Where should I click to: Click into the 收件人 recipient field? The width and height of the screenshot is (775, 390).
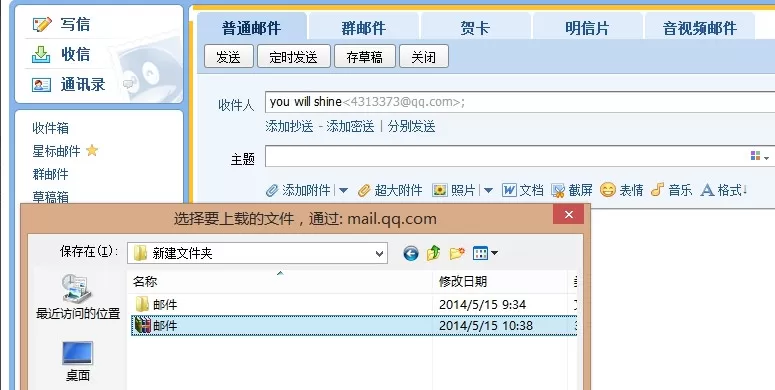pos(520,102)
